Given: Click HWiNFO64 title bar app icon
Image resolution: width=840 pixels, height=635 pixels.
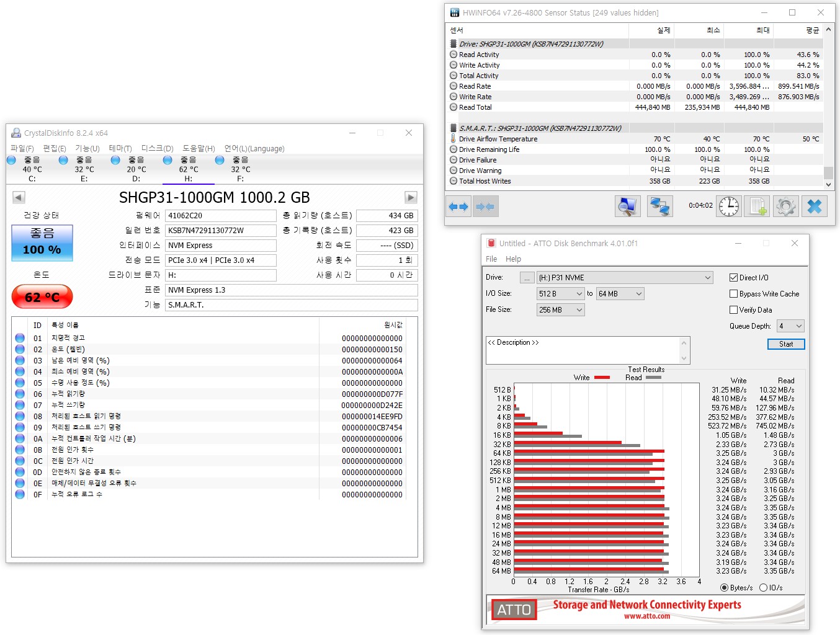Looking at the screenshot, I should pyautogui.click(x=455, y=12).
